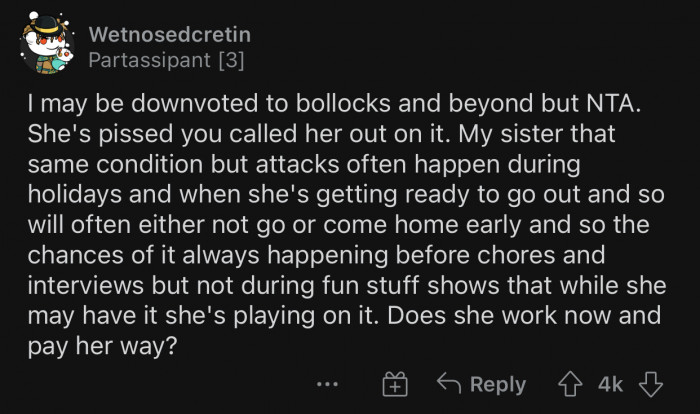Click the 4k vote count
Image resolution: width=700 pixels, height=414 pixels.
[x=610, y=384]
